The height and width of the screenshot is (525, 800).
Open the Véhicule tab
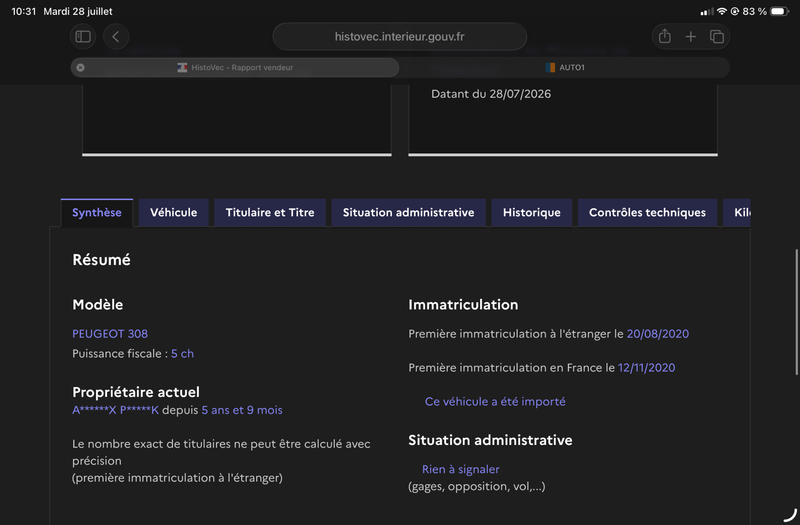point(173,213)
